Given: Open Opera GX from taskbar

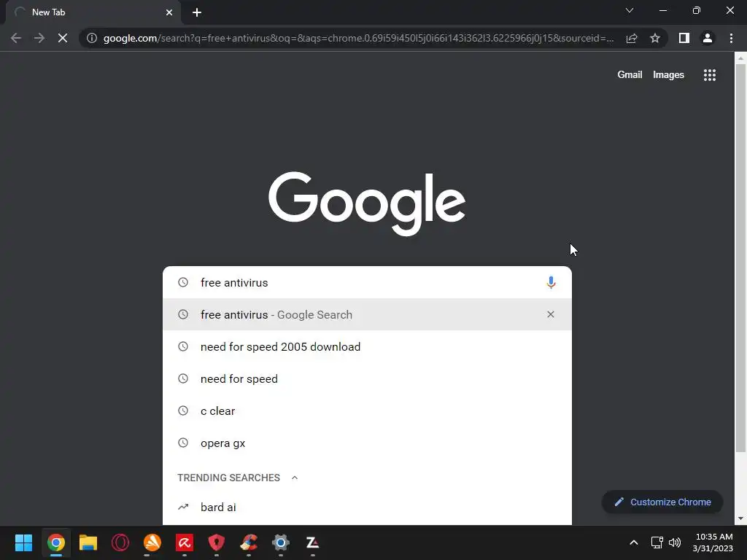Looking at the screenshot, I should (120, 542).
